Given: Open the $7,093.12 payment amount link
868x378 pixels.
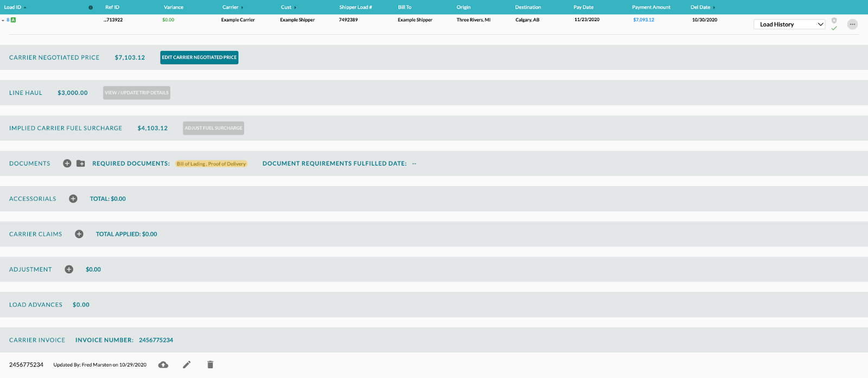Looking at the screenshot, I should click(643, 20).
